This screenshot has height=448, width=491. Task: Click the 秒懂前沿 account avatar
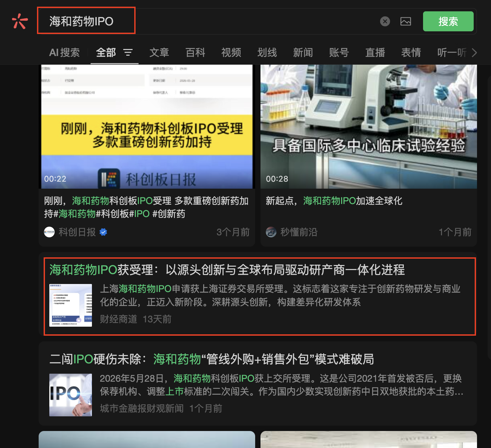click(x=271, y=232)
